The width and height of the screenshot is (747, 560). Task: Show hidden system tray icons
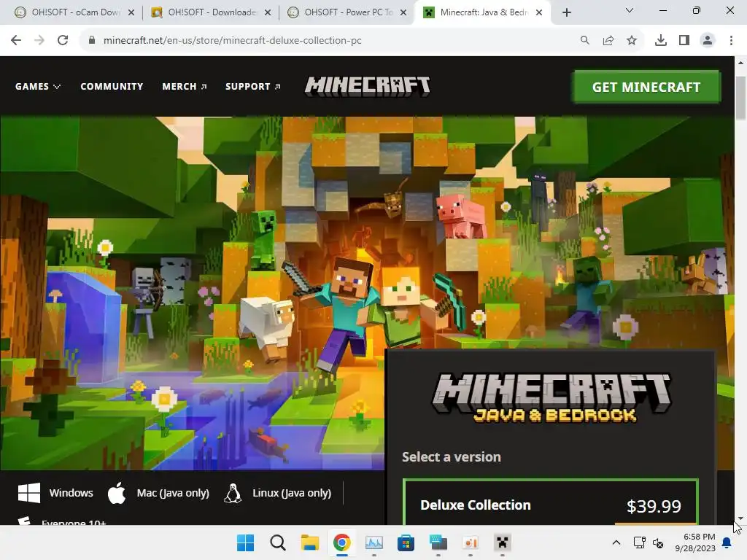pyautogui.click(x=616, y=542)
